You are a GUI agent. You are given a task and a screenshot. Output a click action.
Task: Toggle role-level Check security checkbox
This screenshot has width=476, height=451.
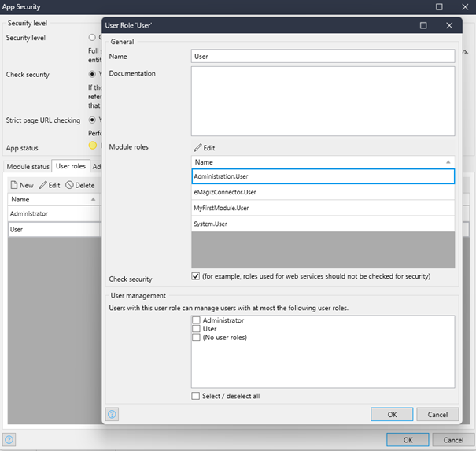(195, 276)
